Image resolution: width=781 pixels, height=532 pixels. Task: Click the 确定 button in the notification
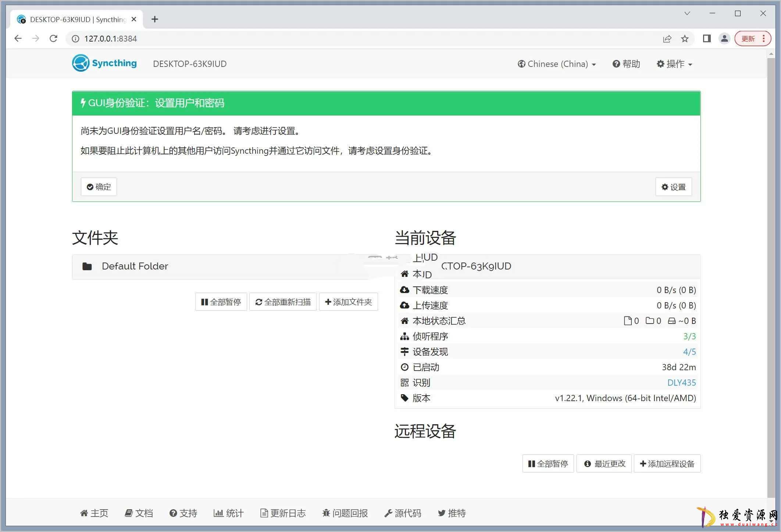[99, 187]
